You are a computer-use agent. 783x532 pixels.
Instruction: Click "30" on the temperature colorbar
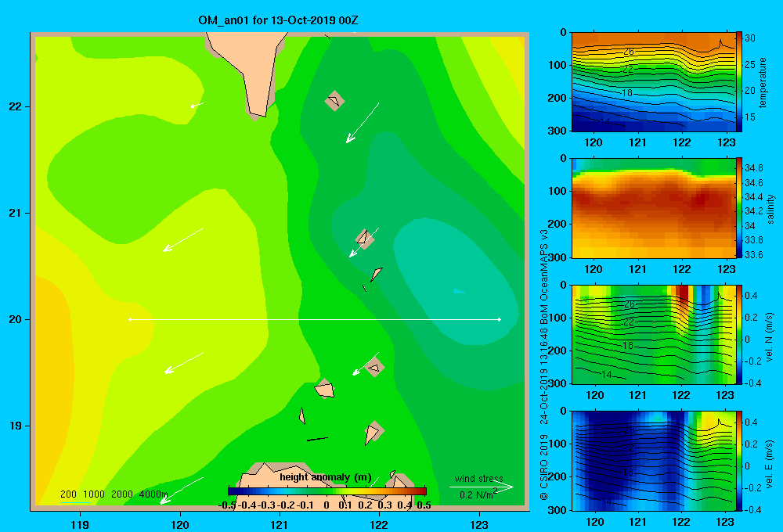(x=750, y=38)
